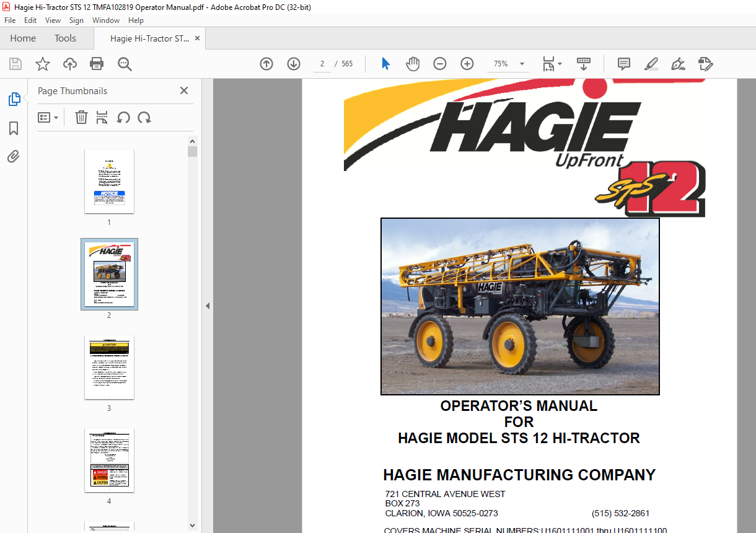The width and height of the screenshot is (756, 533).
Task: Click the CLARION, IOWA 50525-0273 text
Action: pos(441,513)
